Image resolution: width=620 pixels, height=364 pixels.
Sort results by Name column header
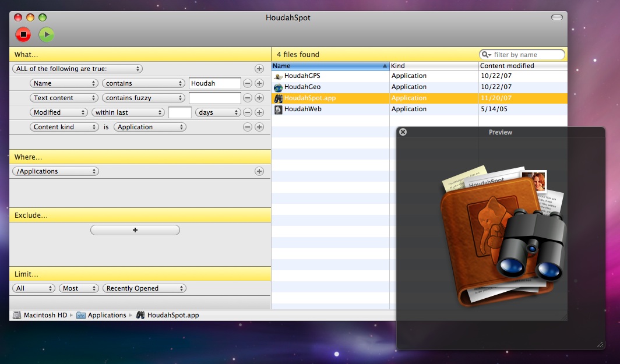pyautogui.click(x=330, y=66)
